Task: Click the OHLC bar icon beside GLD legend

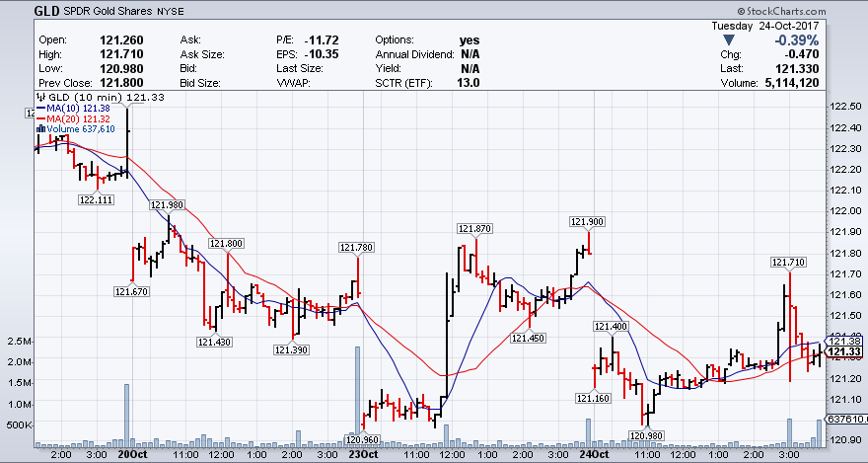Action: pyautogui.click(x=40, y=98)
